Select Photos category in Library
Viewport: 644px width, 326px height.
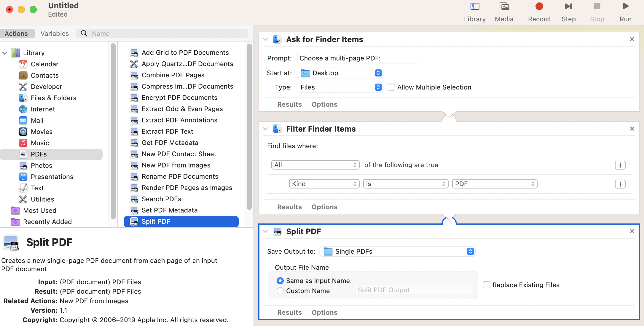click(41, 165)
